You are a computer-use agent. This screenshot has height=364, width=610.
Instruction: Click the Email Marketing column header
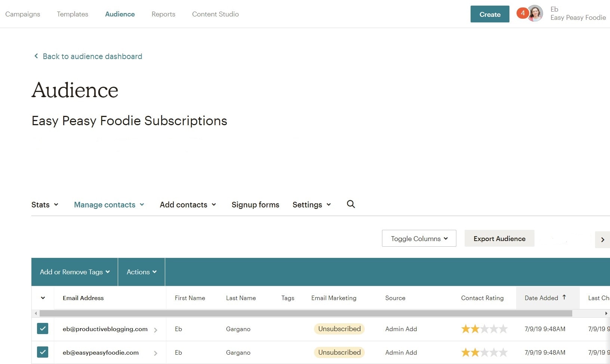[x=334, y=298]
